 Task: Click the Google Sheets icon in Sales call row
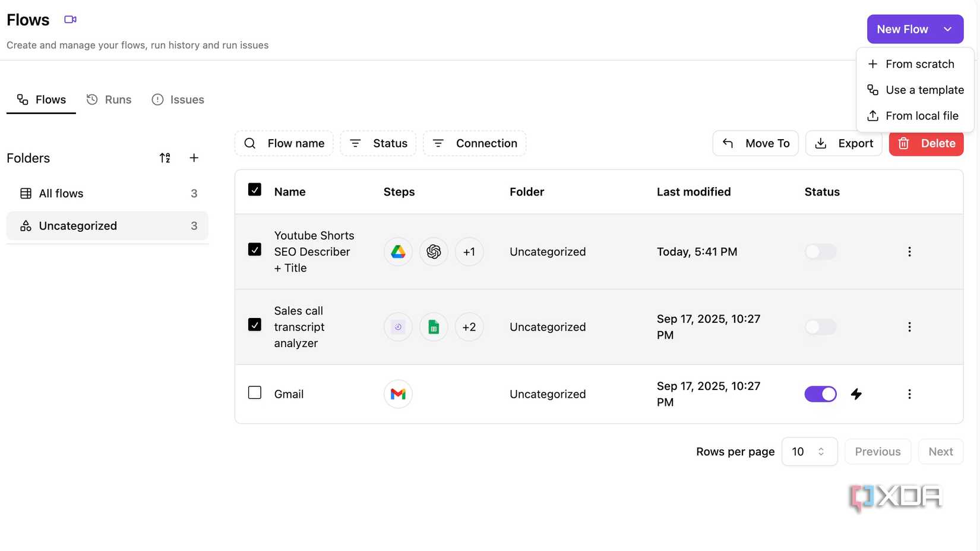tap(434, 326)
